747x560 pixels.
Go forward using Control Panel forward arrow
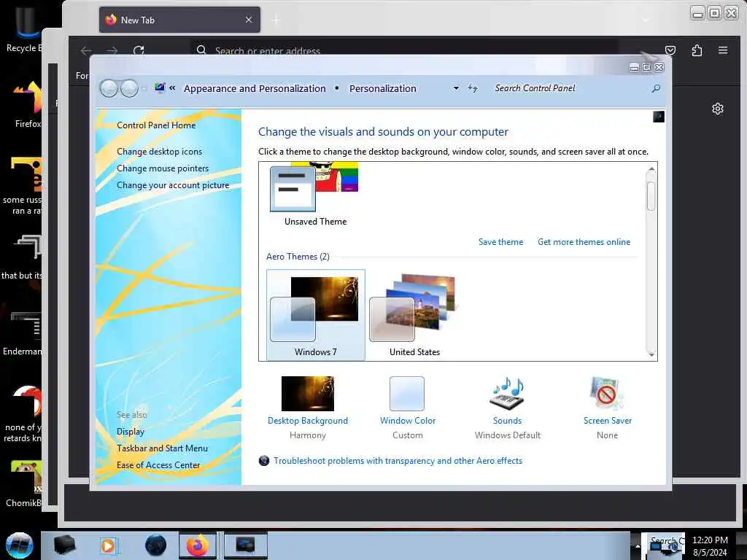click(x=129, y=88)
